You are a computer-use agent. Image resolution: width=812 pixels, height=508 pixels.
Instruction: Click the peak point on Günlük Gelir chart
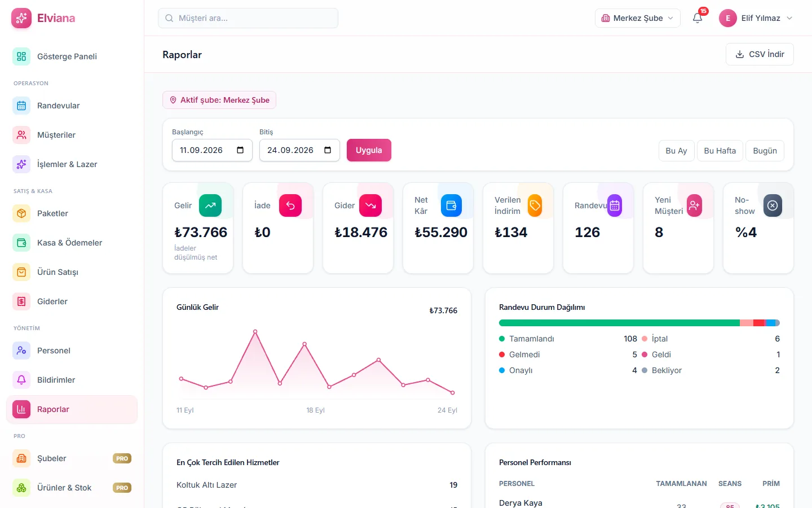[x=255, y=331]
